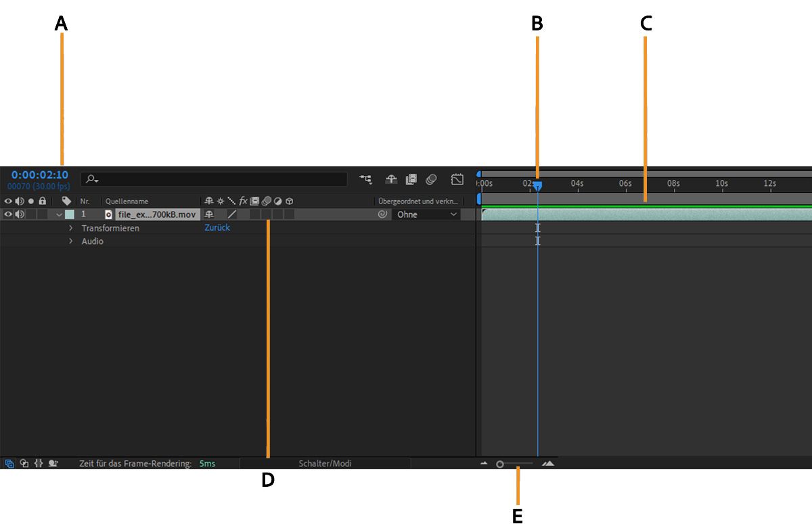
Task: Click the fx effects column header icon
Action: click(x=243, y=201)
